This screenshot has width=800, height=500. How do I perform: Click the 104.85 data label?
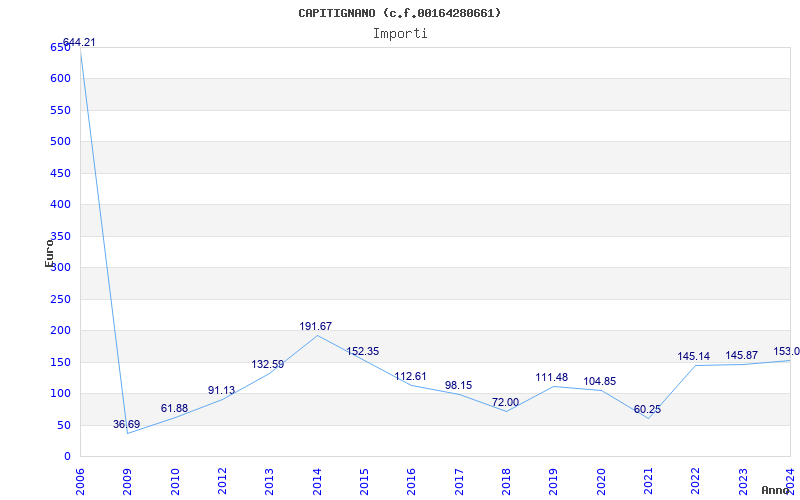pyautogui.click(x=600, y=381)
